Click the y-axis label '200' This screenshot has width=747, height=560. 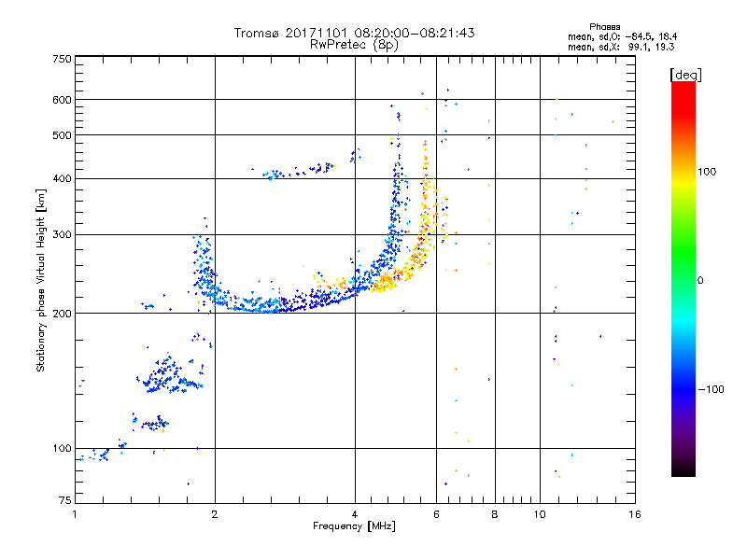click(x=62, y=314)
